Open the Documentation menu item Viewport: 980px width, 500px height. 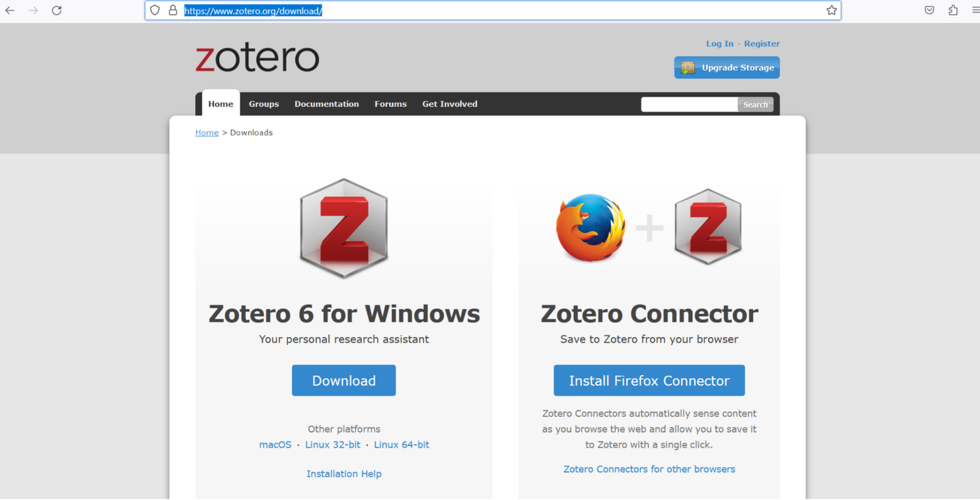pos(326,104)
